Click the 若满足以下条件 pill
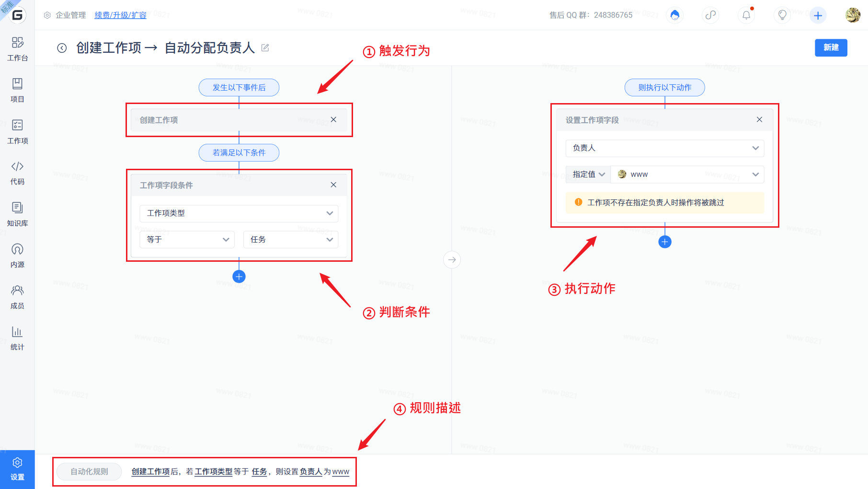The width and height of the screenshot is (868, 489). (239, 152)
